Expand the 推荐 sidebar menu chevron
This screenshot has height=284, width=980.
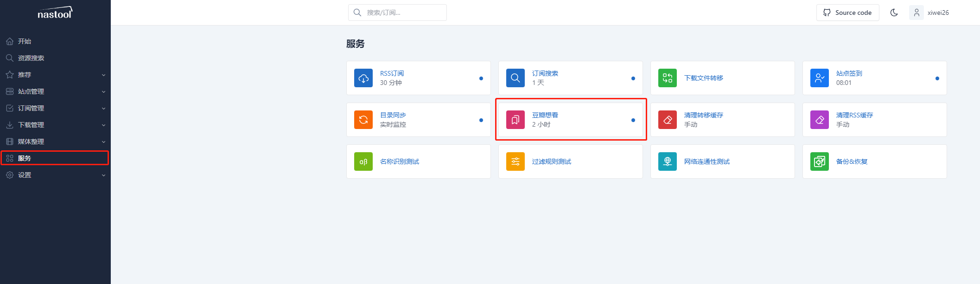[x=103, y=75]
